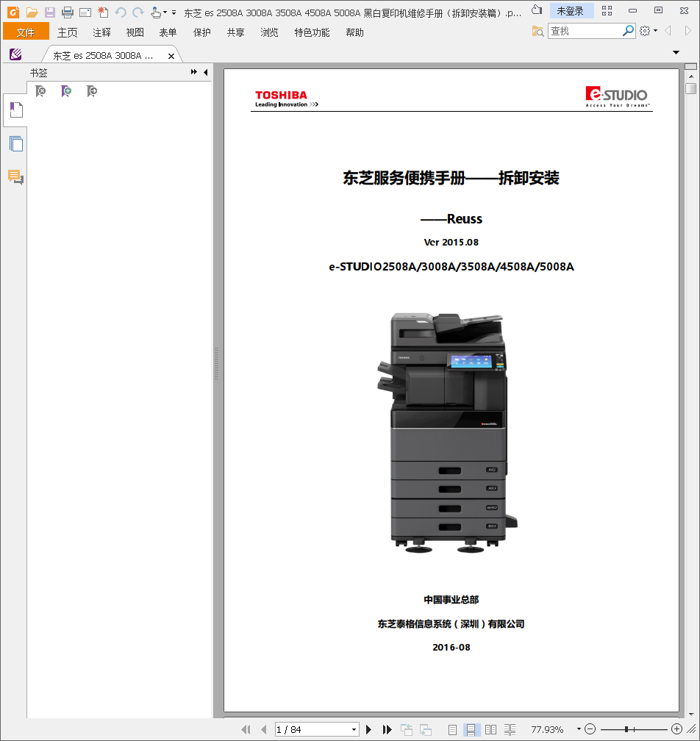Switch to the 主页 ribbon tab

(67, 32)
